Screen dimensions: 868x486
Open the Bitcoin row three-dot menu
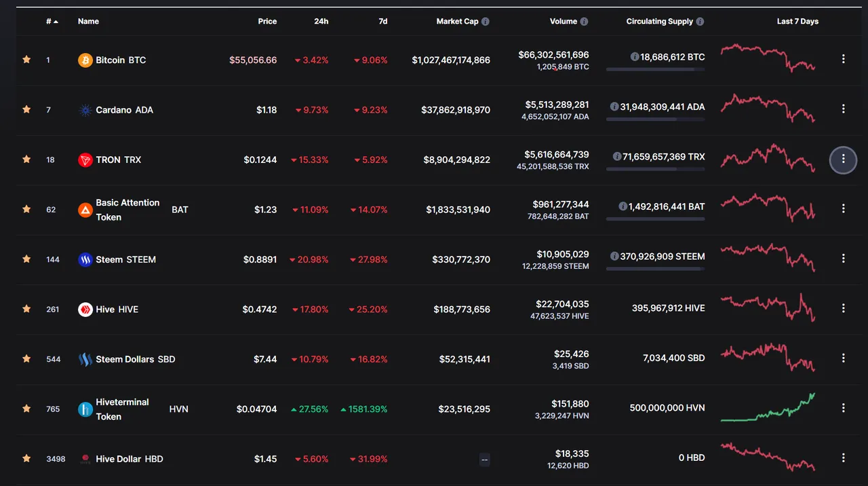(844, 59)
